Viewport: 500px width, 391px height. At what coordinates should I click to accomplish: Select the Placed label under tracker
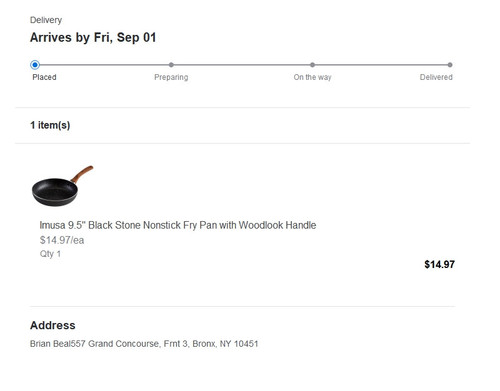(44, 77)
